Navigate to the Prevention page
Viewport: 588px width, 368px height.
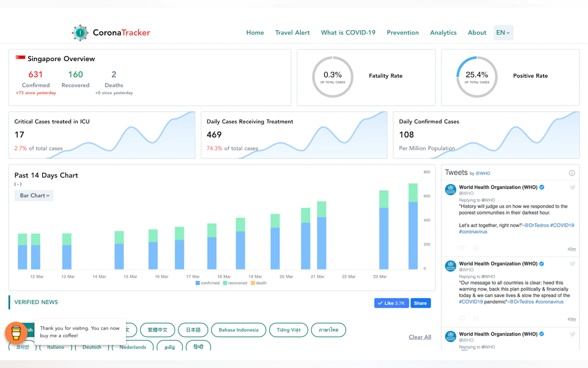click(403, 33)
